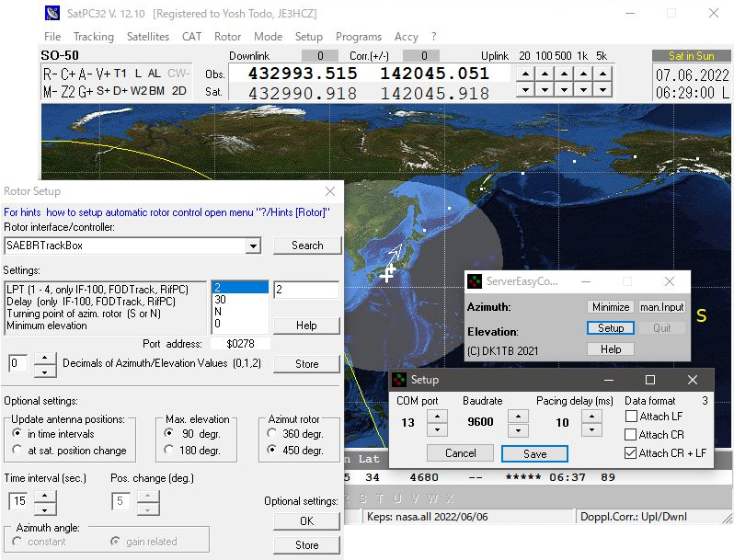The width and height of the screenshot is (734, 560).
Task: Click OK in Rotor Setup
Action: (x=306, y=521)
